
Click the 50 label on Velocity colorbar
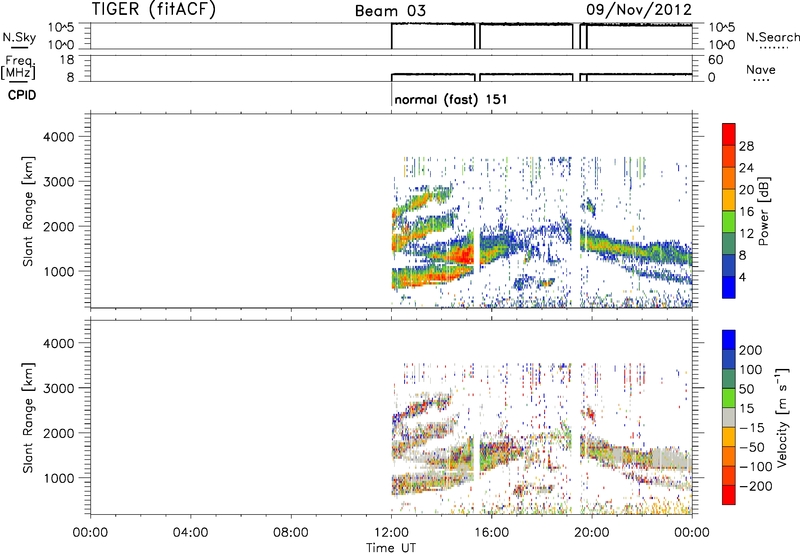point(746,389)
